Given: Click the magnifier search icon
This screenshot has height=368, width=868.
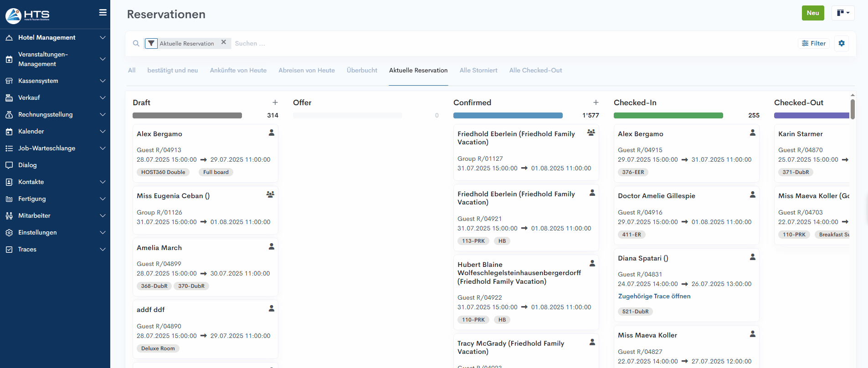Looking at the screenshot, I should (x=136, y=43).
